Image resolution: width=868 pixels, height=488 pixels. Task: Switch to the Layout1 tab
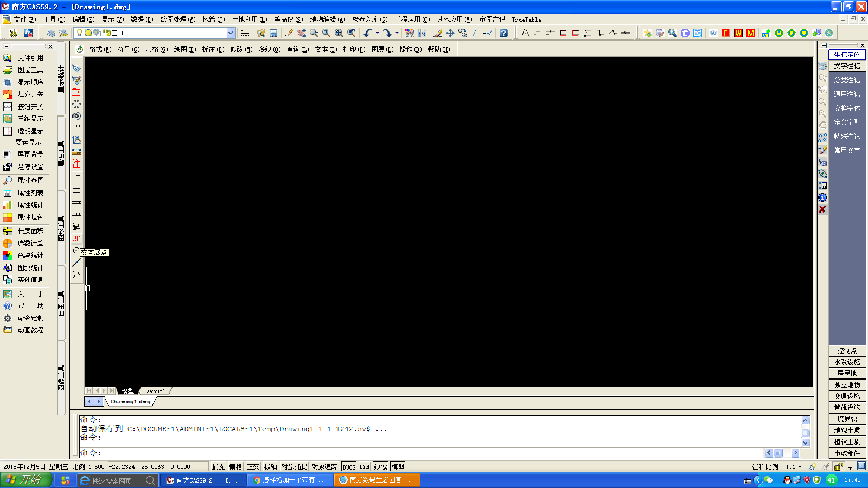tap(154, 391)
